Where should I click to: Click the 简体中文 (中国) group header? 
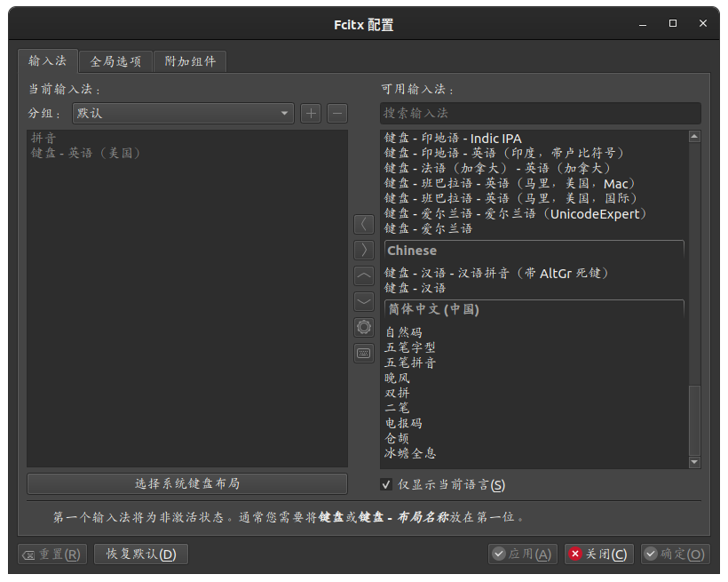coord(534,309)
